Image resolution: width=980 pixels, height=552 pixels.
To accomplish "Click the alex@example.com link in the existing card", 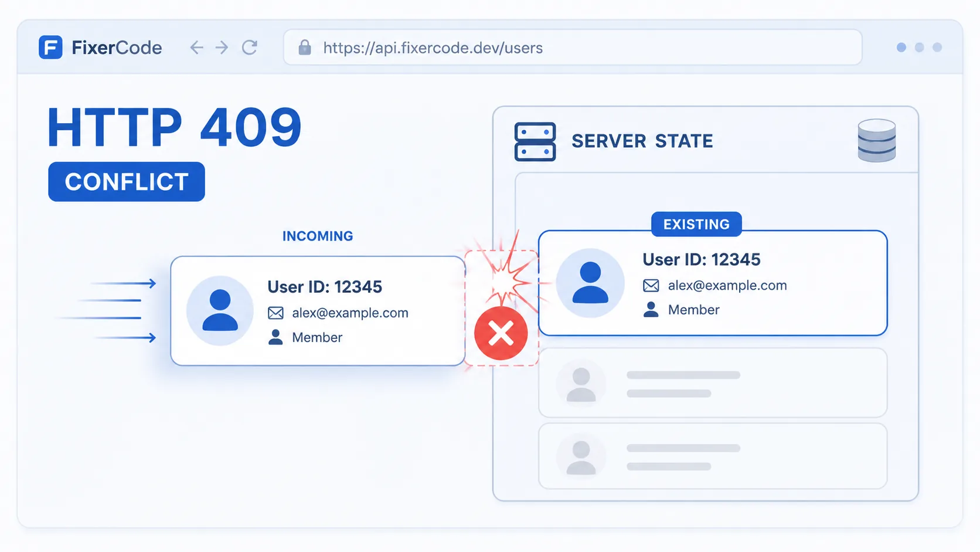I will click(727, 286).
